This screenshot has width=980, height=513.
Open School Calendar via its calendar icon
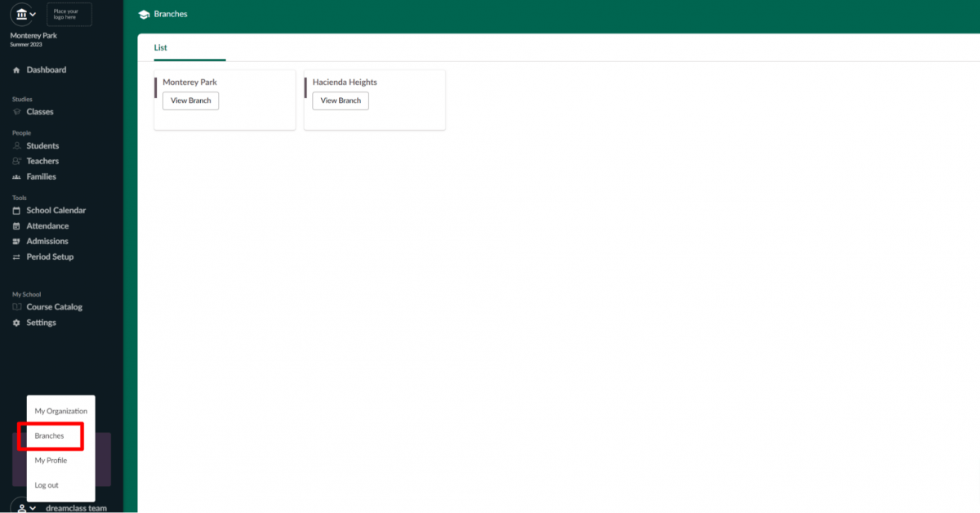pyautogui.click(x=16, y=211)
